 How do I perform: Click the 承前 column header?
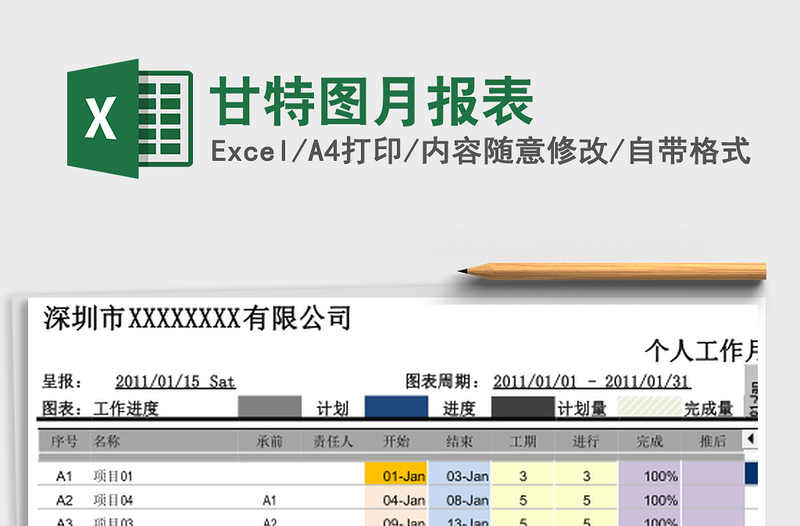tap(269, 441)
